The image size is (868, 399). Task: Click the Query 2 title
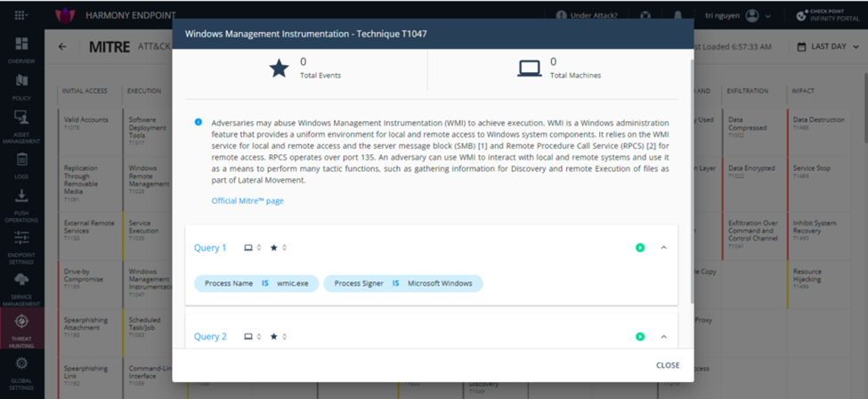point(210,337)
